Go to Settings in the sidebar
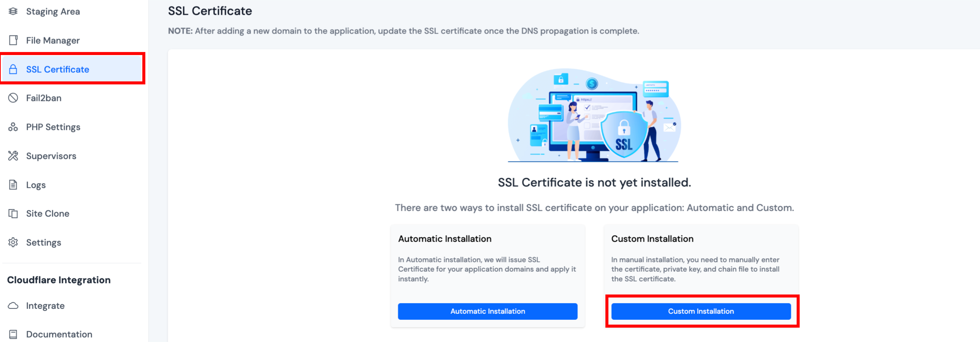The height and width of the screenshot is (342, 980). [43, 243]
